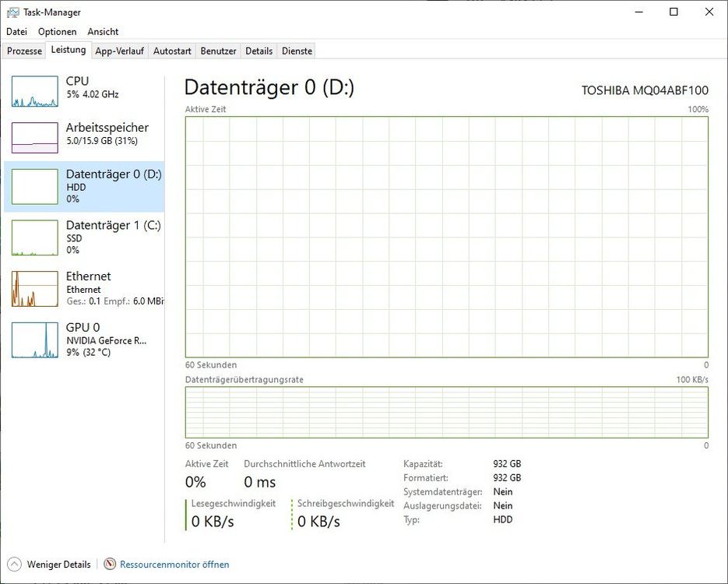Open the Optionen menu

point(57,32)
